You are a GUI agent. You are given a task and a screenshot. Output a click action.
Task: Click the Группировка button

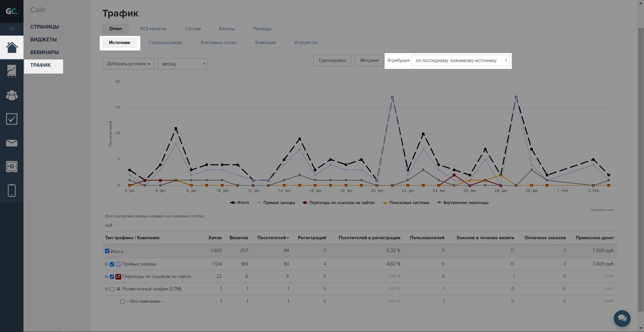332,60
